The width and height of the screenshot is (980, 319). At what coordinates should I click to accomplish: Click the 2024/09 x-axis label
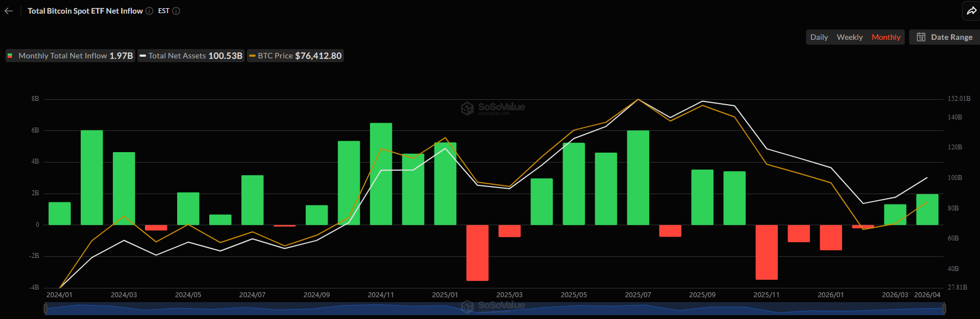(317, 295)
